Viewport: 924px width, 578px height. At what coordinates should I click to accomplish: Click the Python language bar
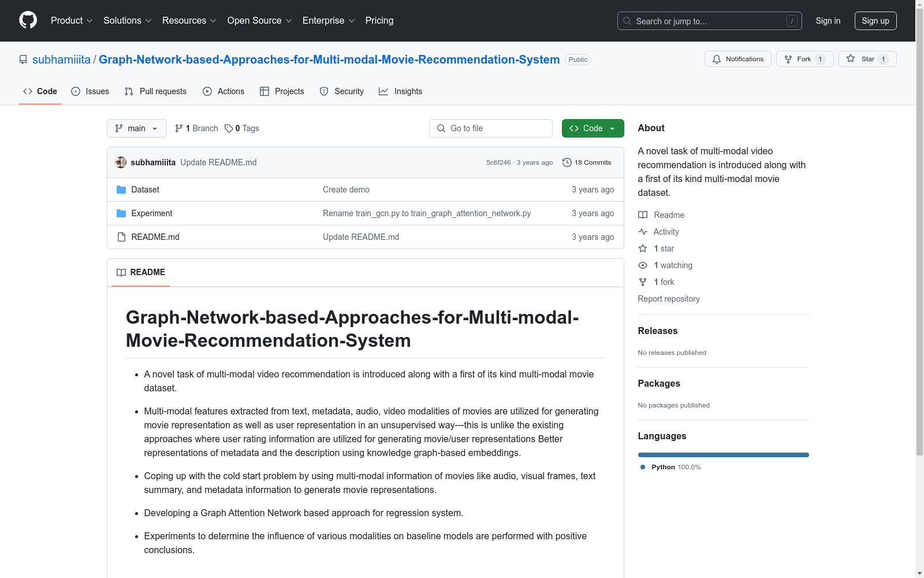click(724, 455)
